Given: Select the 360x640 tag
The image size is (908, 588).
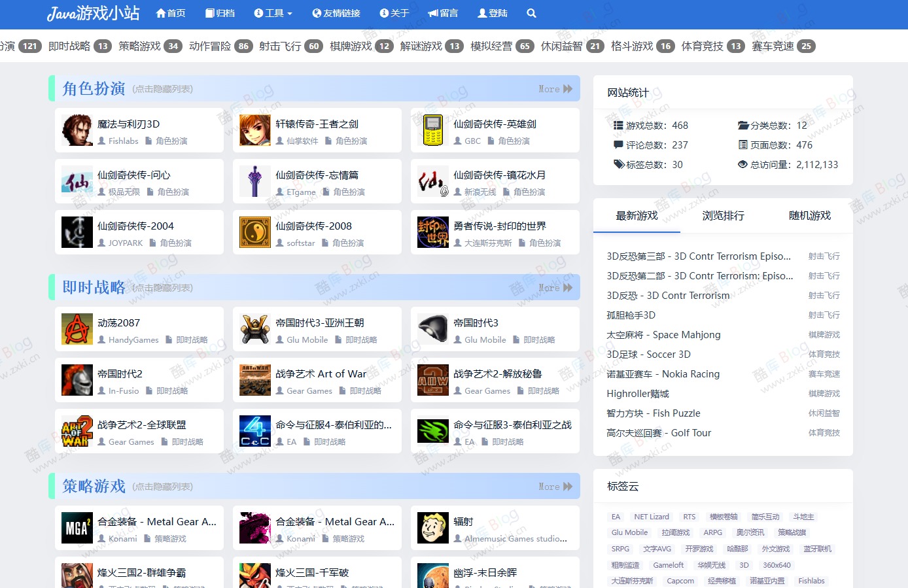Looking at the screenshot, I should click(777, 565).
